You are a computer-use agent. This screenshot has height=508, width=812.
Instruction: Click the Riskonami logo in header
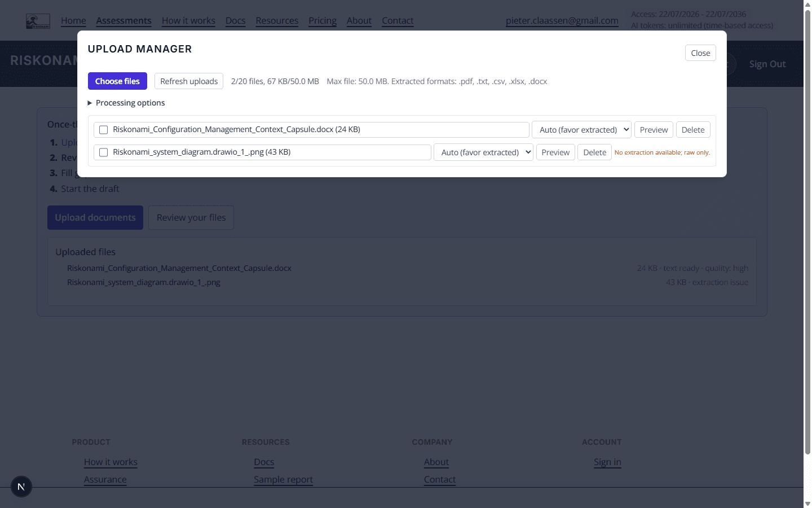point(38,21)
